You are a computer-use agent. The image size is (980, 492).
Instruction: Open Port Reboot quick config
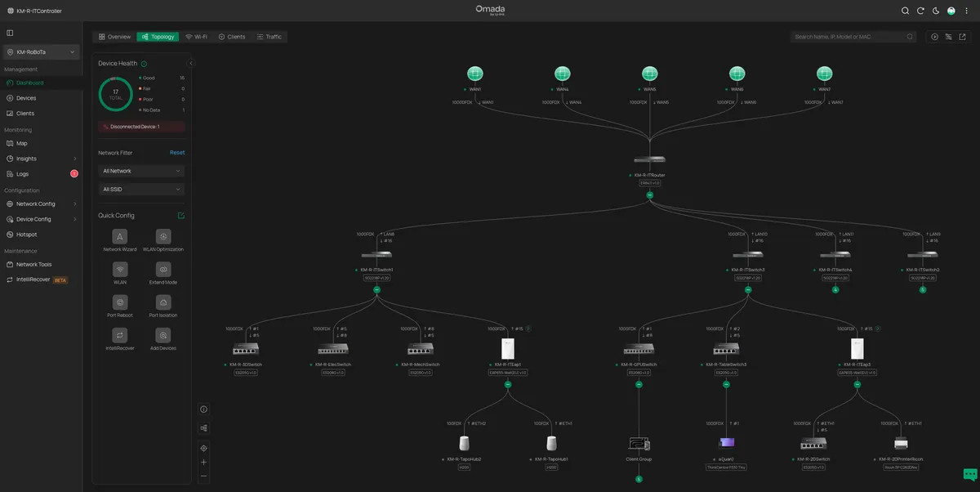(x=119, y=302)
